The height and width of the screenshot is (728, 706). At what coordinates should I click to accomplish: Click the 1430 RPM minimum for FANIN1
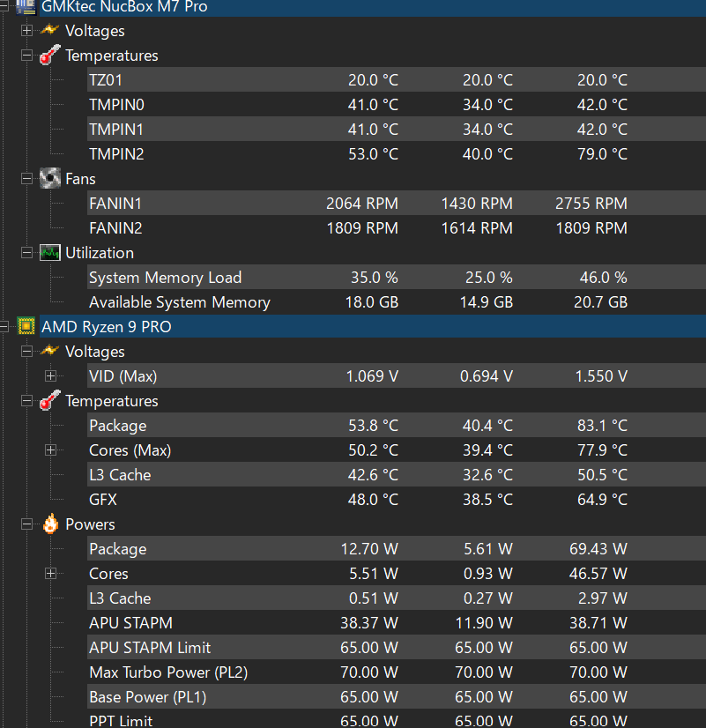click(477, 204)
